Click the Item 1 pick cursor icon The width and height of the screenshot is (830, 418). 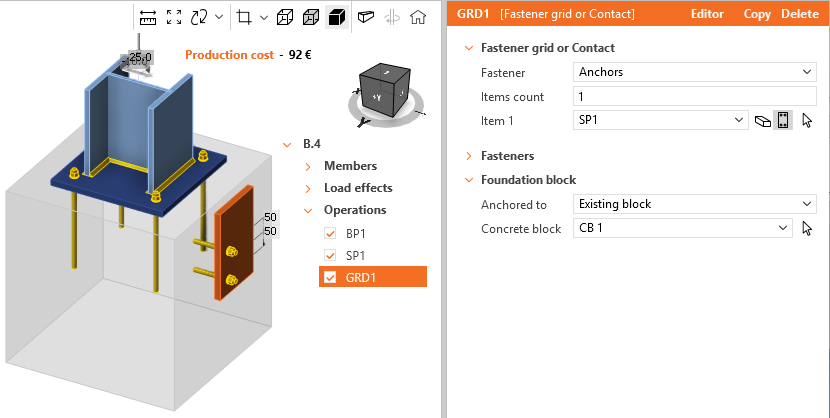(807, 121)
